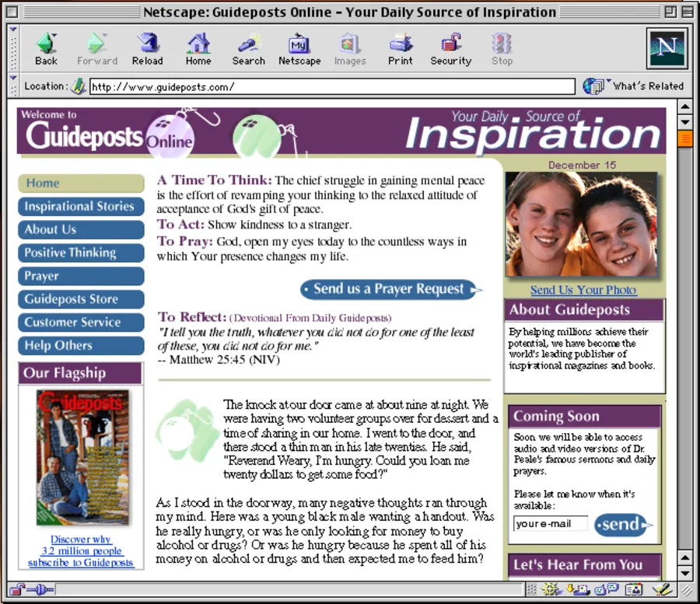This screenshot has width=700, height=604.
Task: Click the Our Flagship section heading
Action: coord(81,373)
